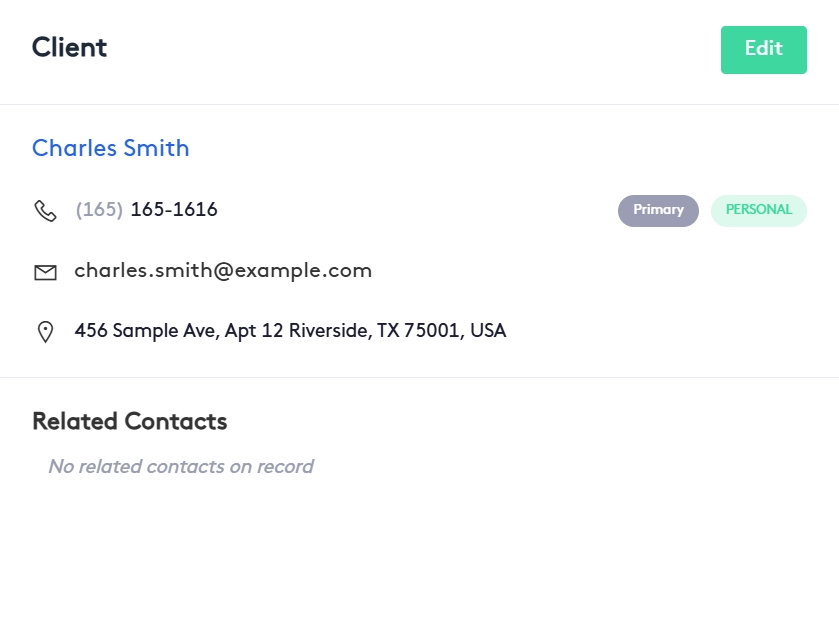Click the word USA in the address
839x643 pixels.
tap(488, 331)
